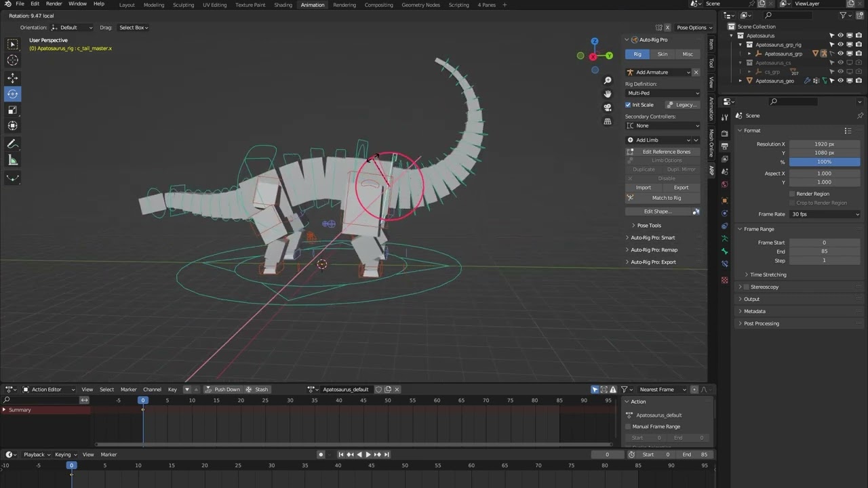Open the Output properties tab icon
The width and height of the screenshot is (868, 488).
click(725, 146)
